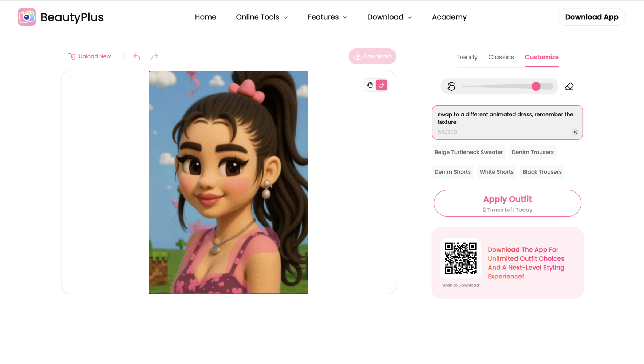Expand the Features dropdown menu
The width and height of the screenshot is (644, 364).
coord(327,17)
